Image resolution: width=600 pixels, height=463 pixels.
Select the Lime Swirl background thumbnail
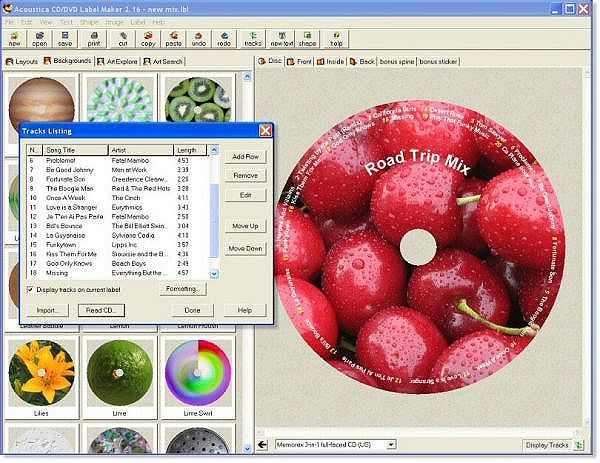coord(198,379)
